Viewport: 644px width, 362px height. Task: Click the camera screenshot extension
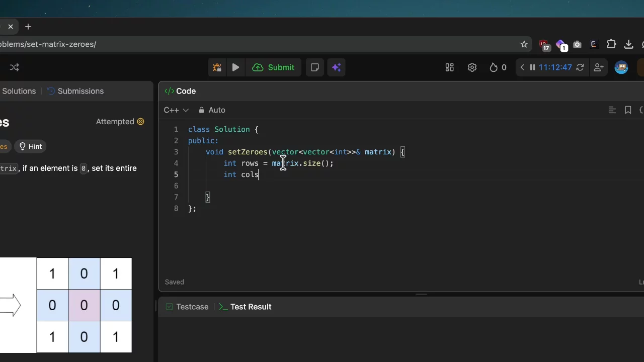(578, 44)
